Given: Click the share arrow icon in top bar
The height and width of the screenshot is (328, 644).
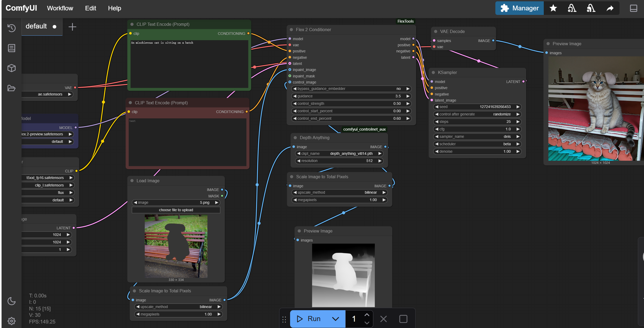Looking at the screenshot, I should (x=610, y=8).
